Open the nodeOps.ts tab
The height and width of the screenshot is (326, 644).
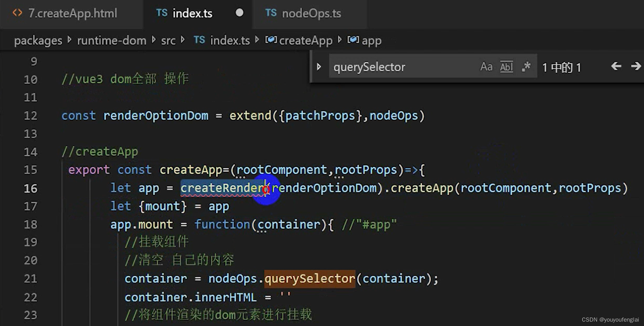[309, 14]
